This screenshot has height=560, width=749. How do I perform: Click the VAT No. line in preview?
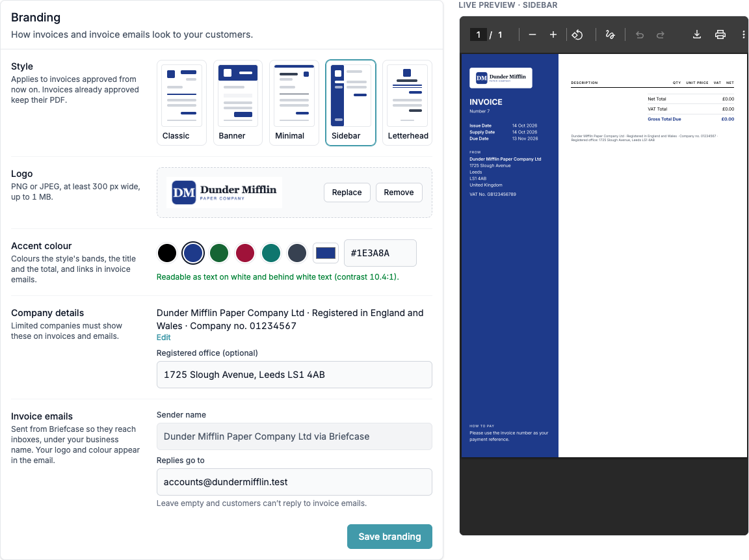(492, 194)
